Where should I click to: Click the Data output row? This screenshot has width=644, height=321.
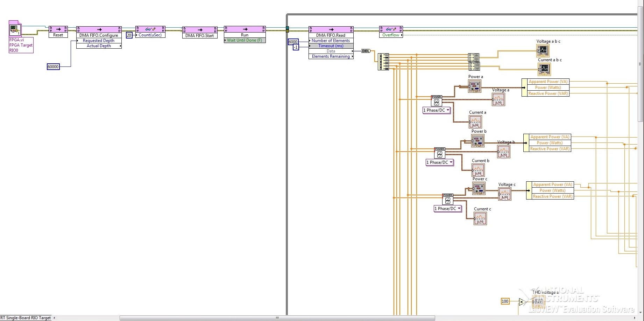tap(331, 51)
